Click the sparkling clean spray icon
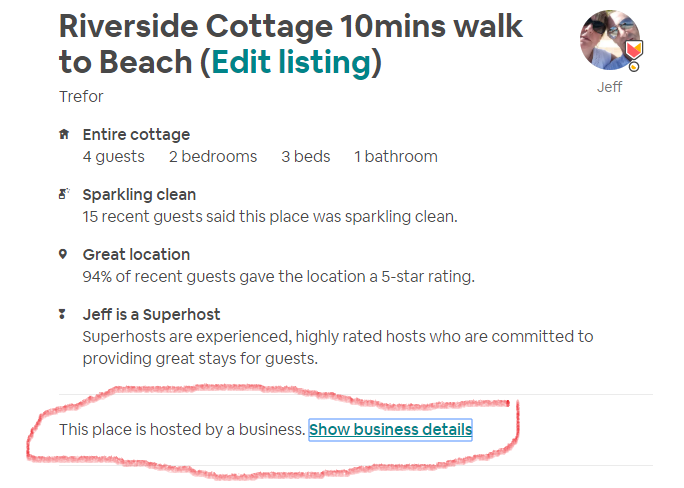The width and height of the screenshot is (684, 488). (x=64, y=194)
